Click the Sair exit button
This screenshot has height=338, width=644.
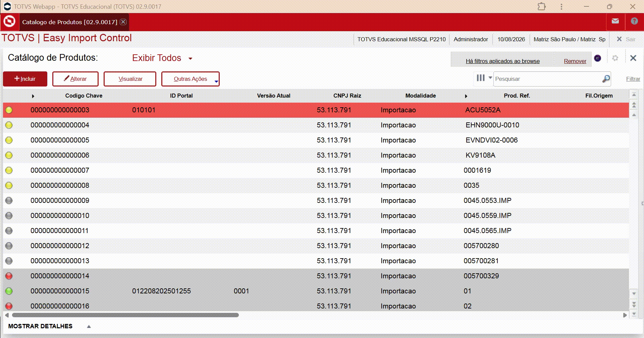tap(626, 39)
